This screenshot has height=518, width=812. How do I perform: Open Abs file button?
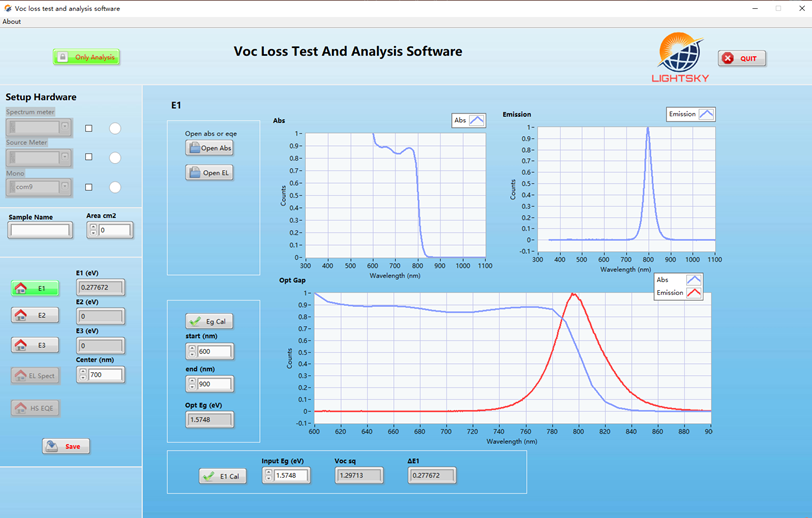(209, 148)
